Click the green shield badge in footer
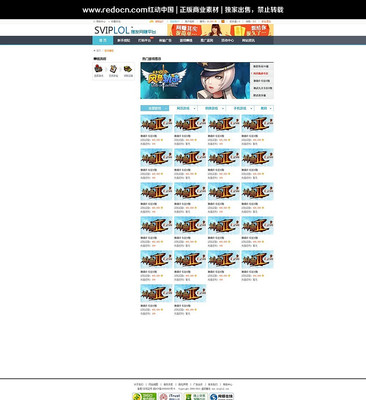 pyautogui.click(x=196, y=397)
